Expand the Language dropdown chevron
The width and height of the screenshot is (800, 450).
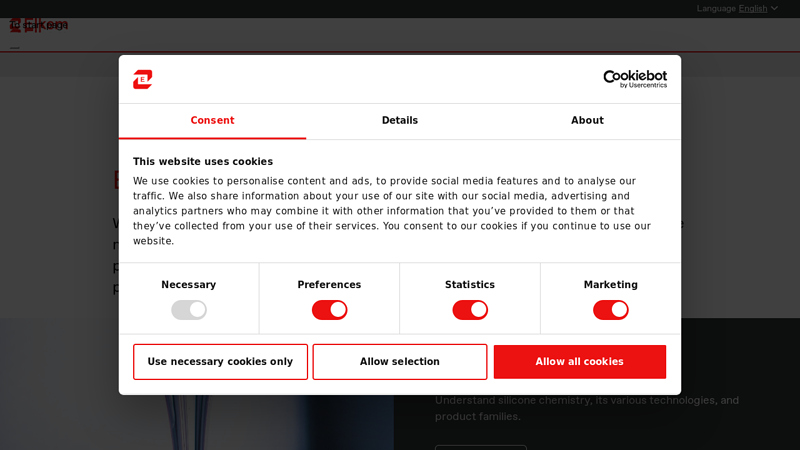774,8
